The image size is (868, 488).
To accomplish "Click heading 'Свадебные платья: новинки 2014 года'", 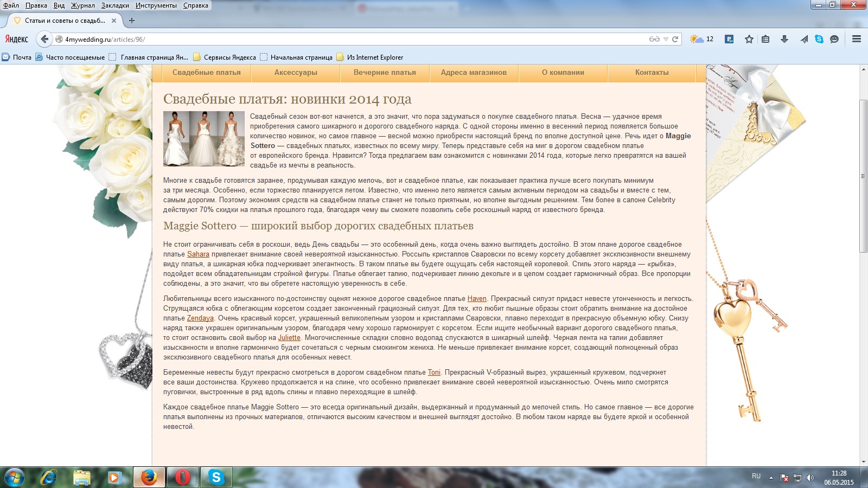I will click(x=288, y=99).
